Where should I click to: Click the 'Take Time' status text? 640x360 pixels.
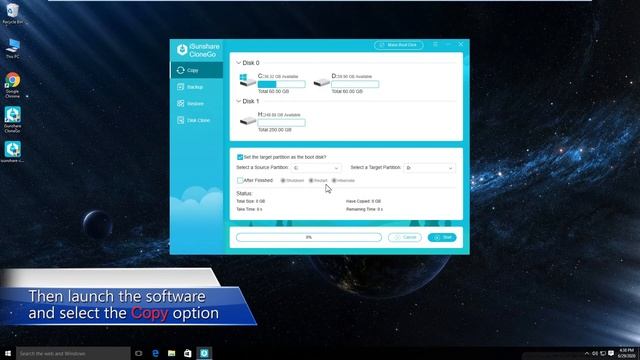coord(249,209)
